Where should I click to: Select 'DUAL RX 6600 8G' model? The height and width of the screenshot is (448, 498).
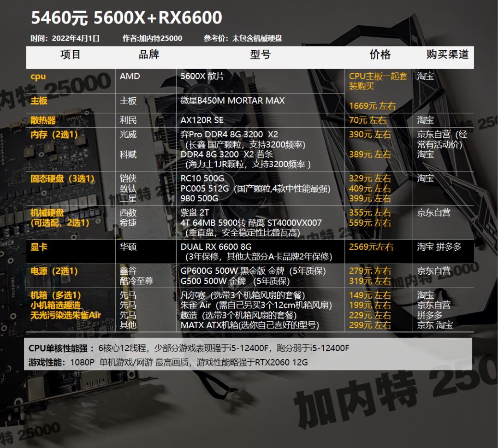[x=216, y=247]
